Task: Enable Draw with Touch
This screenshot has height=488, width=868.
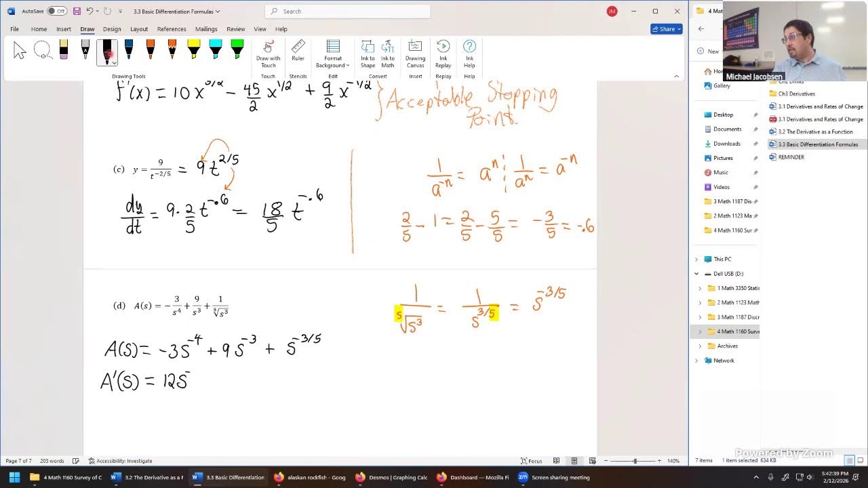Action: point(268,54)
